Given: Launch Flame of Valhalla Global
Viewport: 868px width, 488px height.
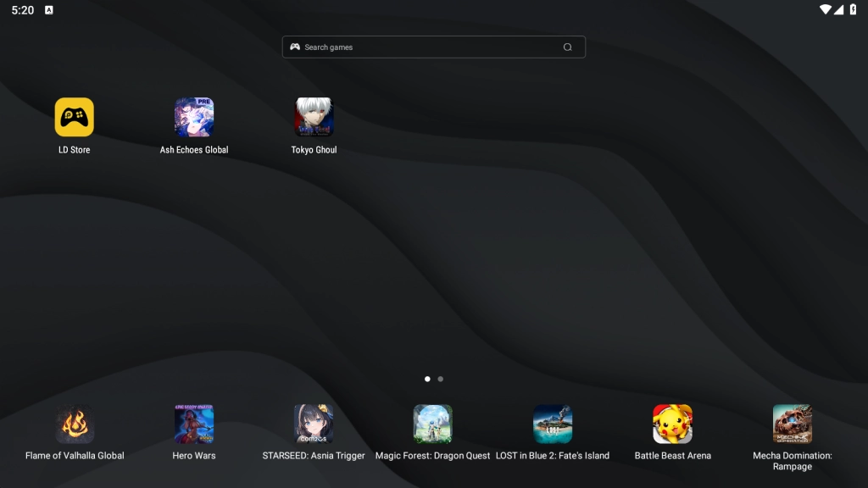Looking at the screenshot, I should tap(75, 424).
